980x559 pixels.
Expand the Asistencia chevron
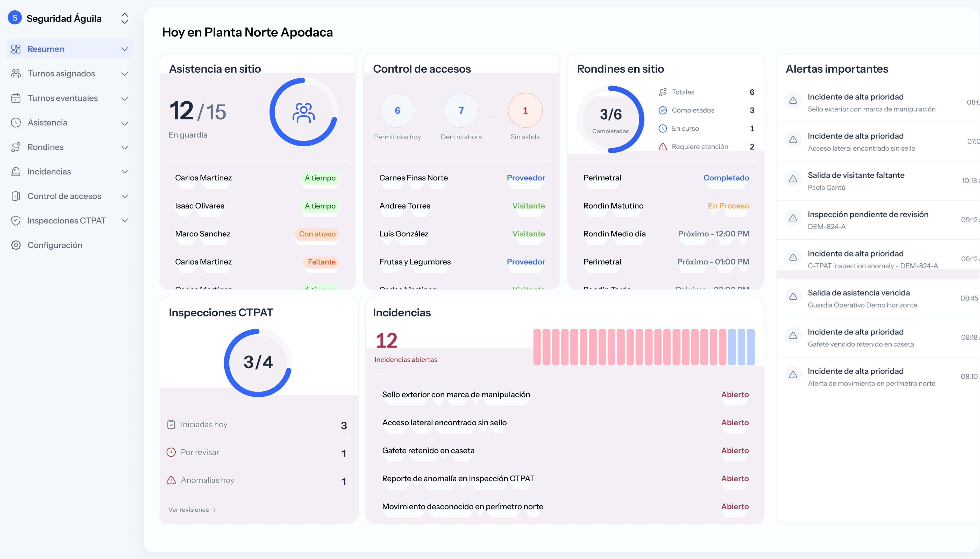(x=125, y=123)
